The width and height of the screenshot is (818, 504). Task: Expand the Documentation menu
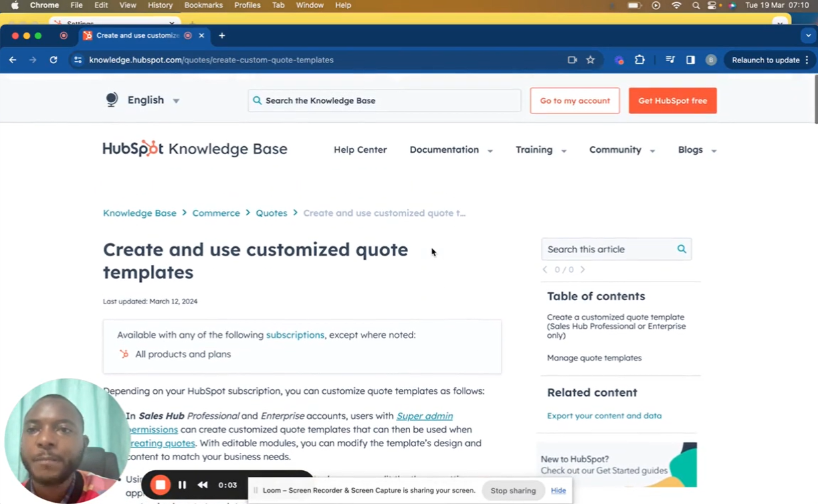[451, 150]
